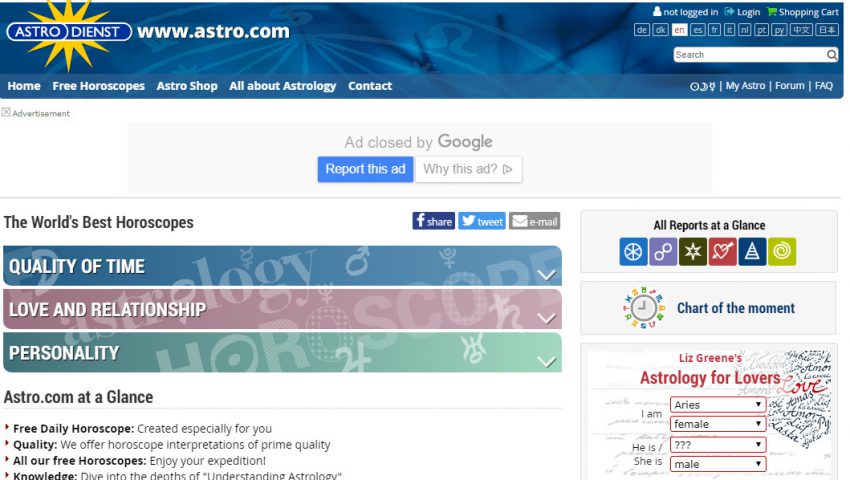
Task: Open the Aries zodiac sign dropdown
Action: coord(718,405)
